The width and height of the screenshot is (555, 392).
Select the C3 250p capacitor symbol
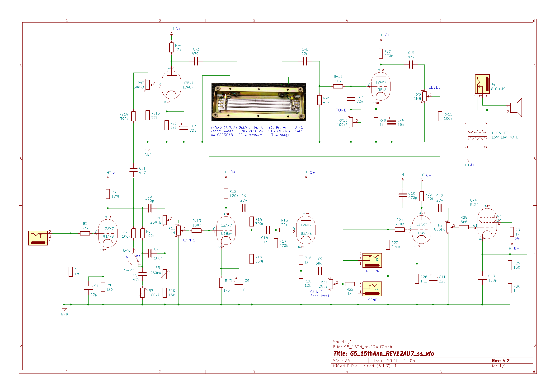pos(150,208)
